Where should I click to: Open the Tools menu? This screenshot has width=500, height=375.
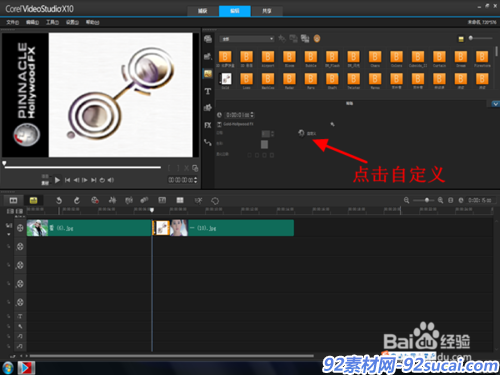tap(52, 22)
